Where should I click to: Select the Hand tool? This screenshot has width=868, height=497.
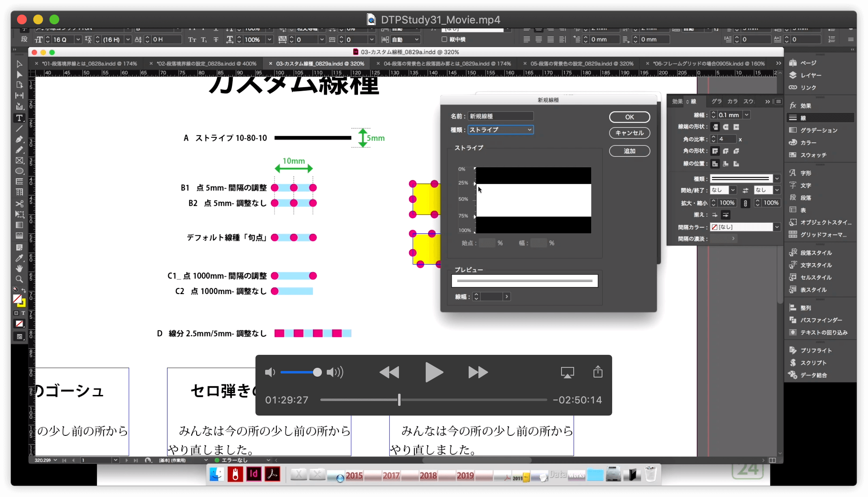[19, 268]
